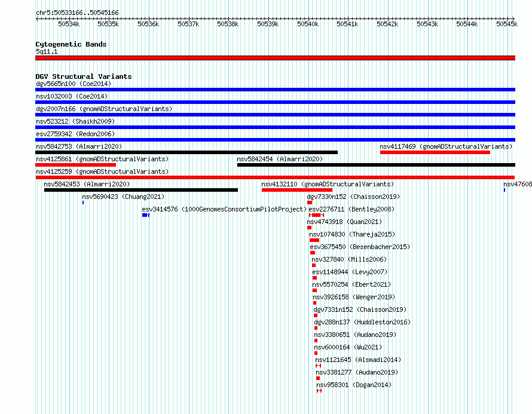Click the 5q11.1 band label

(47, 51)
